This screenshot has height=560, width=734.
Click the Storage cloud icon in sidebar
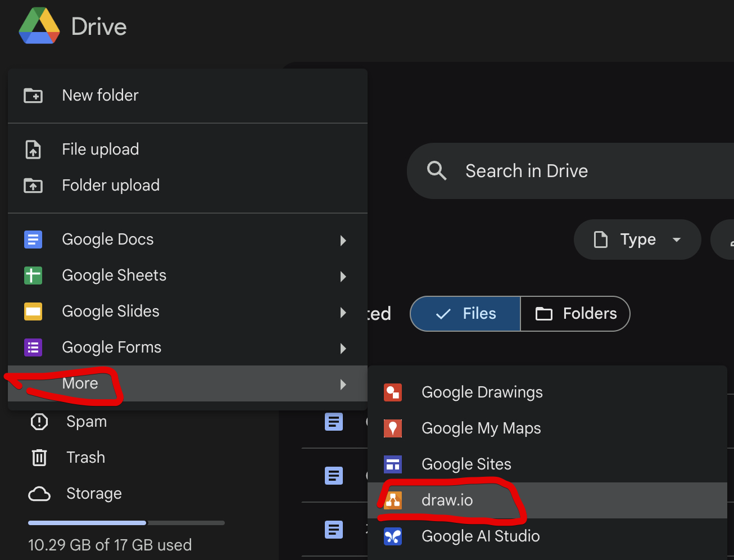39,494
